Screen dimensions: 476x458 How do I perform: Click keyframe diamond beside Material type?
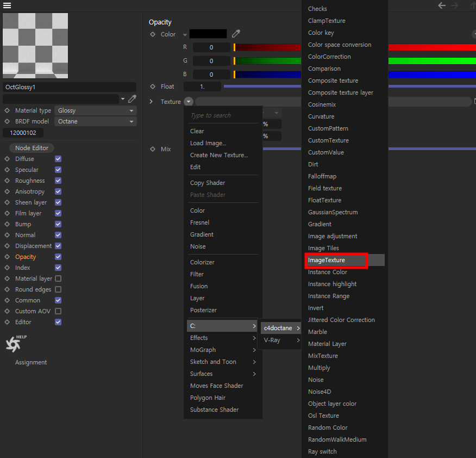pyautogui.click(x=7, y=110)
